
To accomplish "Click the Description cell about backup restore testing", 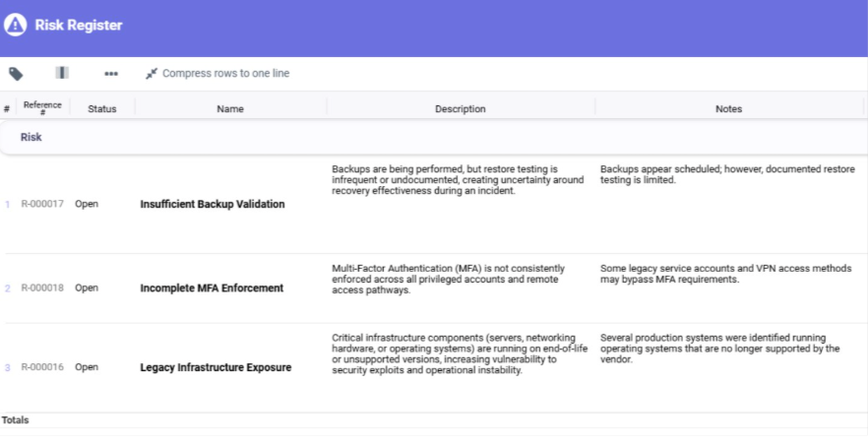I will (x=458, y=179).
